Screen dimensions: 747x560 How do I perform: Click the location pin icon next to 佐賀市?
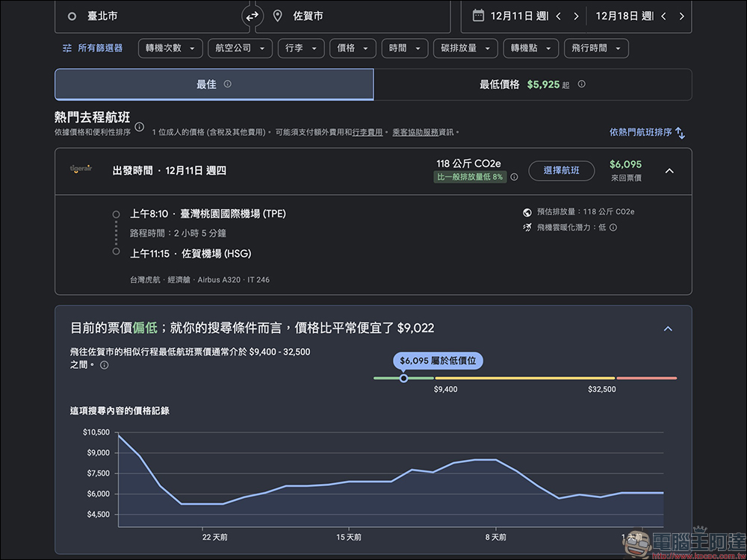click(276, 15)
